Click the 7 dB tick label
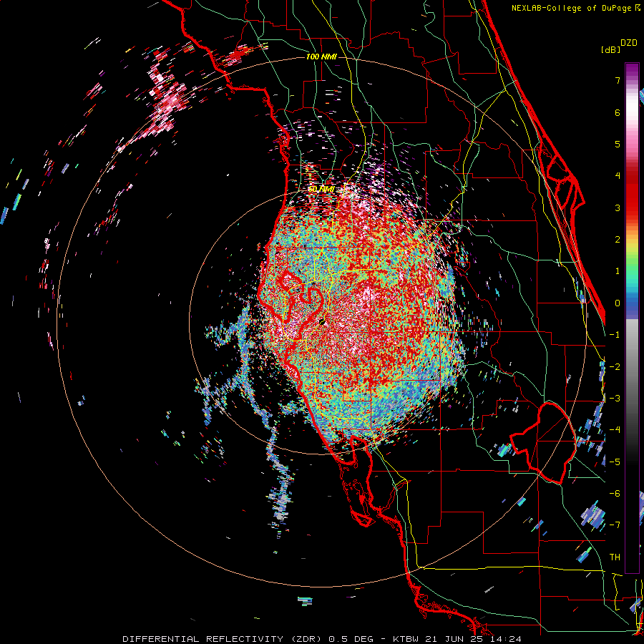The width and height of the screenshot is (644, 644). click(618, 80)
